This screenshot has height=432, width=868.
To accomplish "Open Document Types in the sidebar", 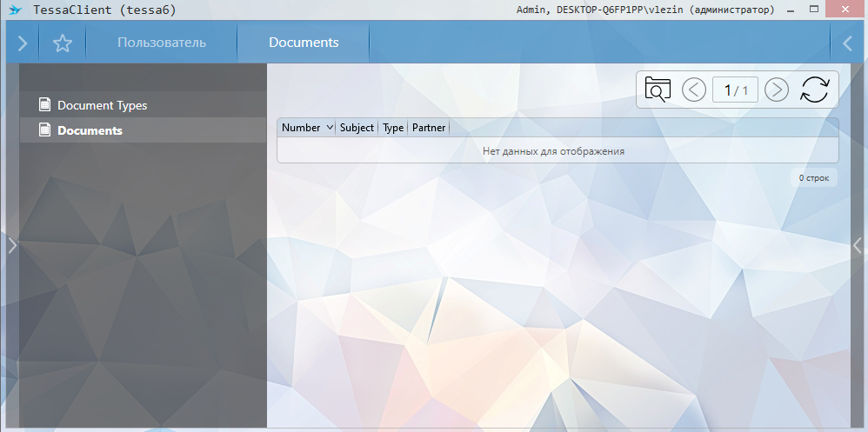I will click(x=102, y=105).
